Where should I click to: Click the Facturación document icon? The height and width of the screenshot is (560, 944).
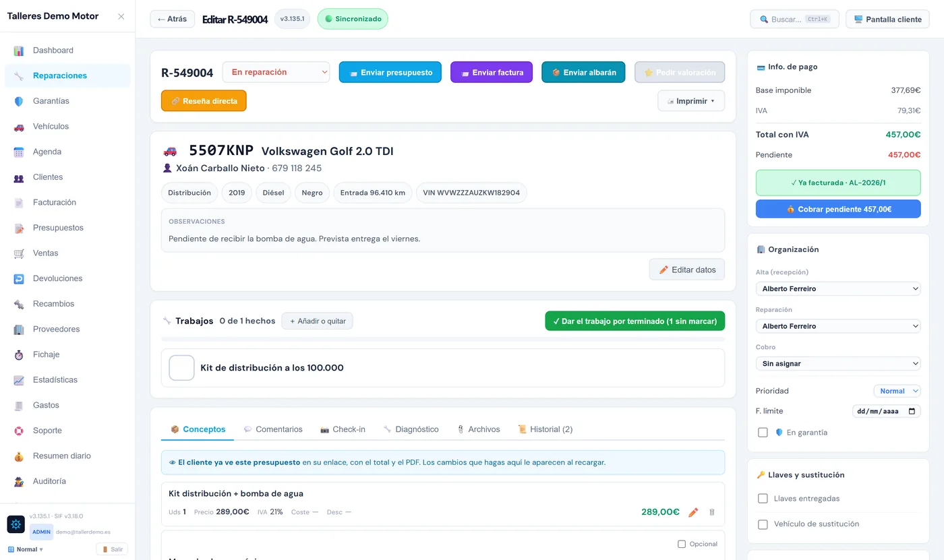click(19, 203)
